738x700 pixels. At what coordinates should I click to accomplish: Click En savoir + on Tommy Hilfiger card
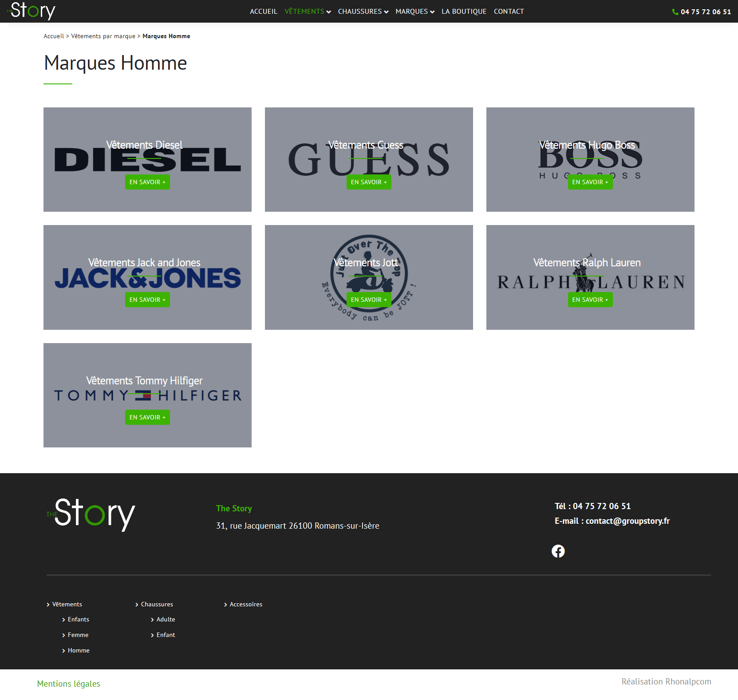tap(147, 417)
